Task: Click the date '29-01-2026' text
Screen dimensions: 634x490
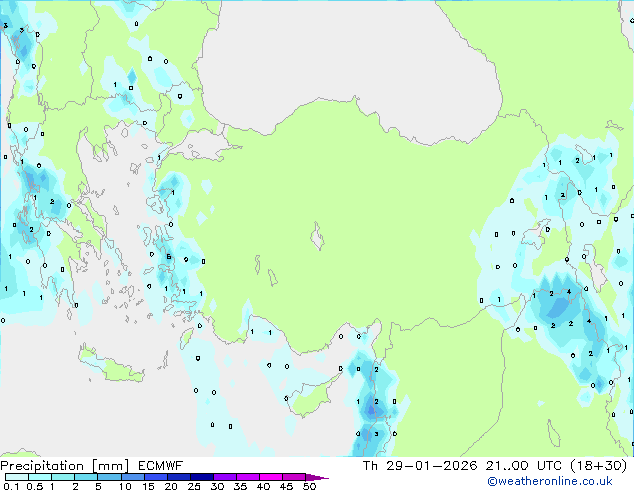Action: tap(431, 466)
